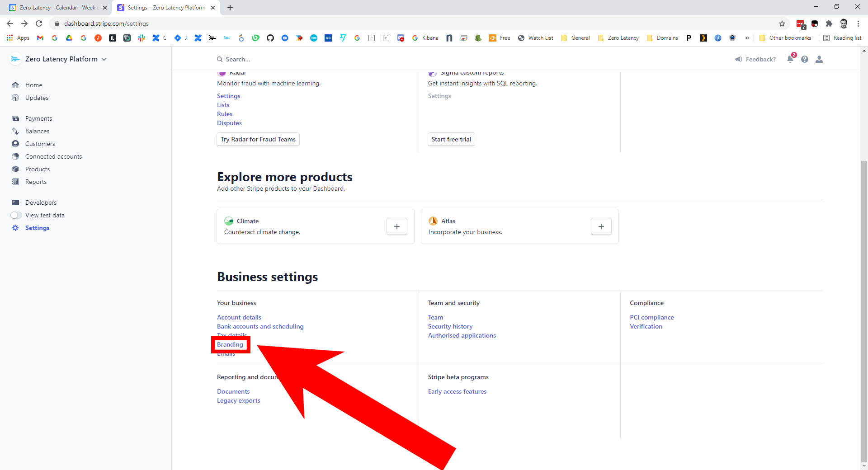Open the user profile icon
The height and width of the screenshot is (470, 868).
[819, 59]
